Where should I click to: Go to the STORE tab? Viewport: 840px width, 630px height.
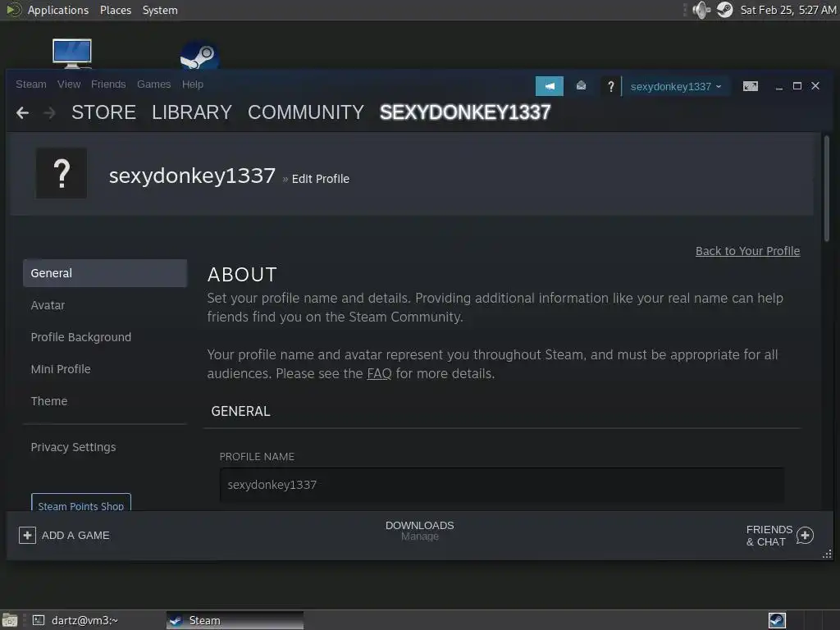pos(103,112)
